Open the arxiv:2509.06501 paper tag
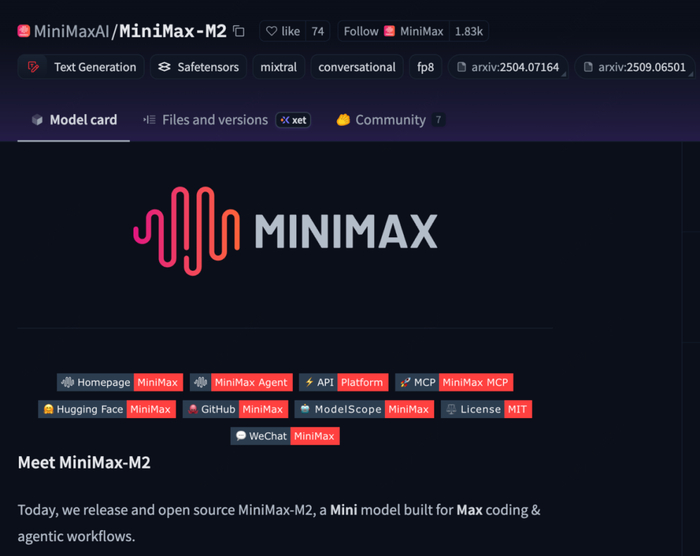Screen dimensions: 700x556 (x=635, y=67)
